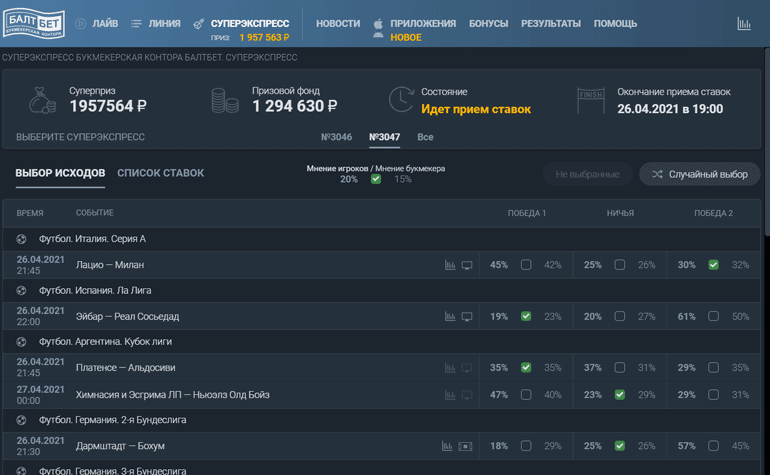The height and width of the screenshot is (475, 770).
Task: Click Случайный выбор button
Action: pos(700,174)
